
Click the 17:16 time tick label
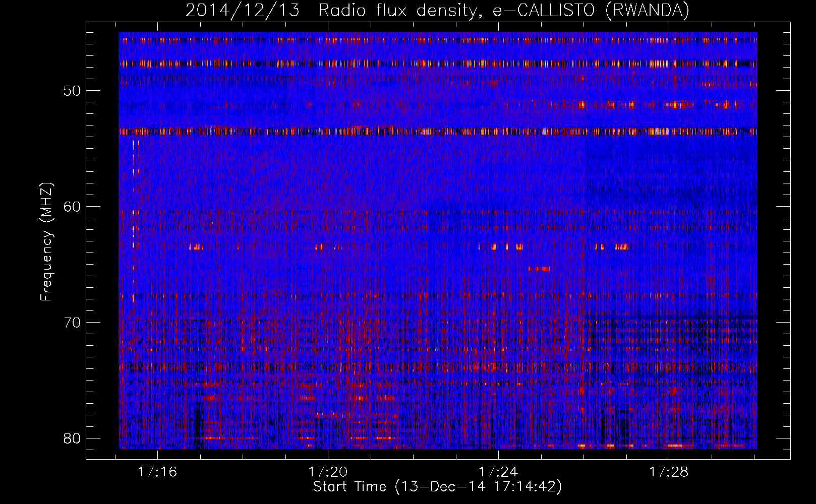click(x=158, y=472)
